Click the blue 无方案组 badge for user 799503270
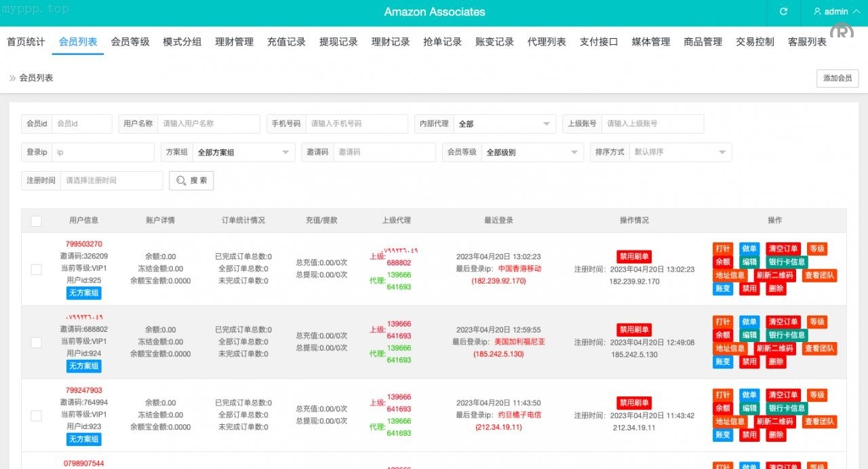The image size is (868, 469). click(x=84, y=293)
